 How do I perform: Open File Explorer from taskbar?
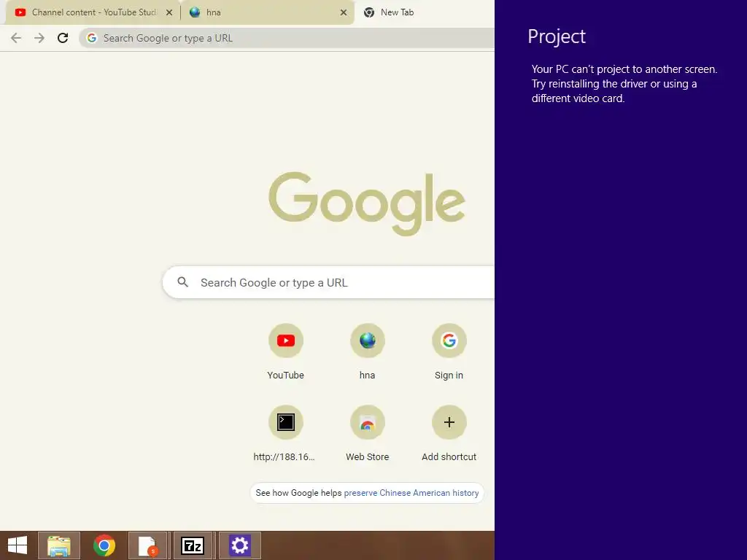point(59,545)
